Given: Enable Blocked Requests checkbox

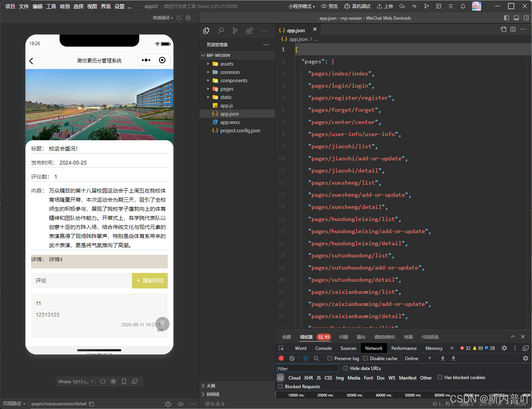Looking at the screenshot, I should point(280,386).
